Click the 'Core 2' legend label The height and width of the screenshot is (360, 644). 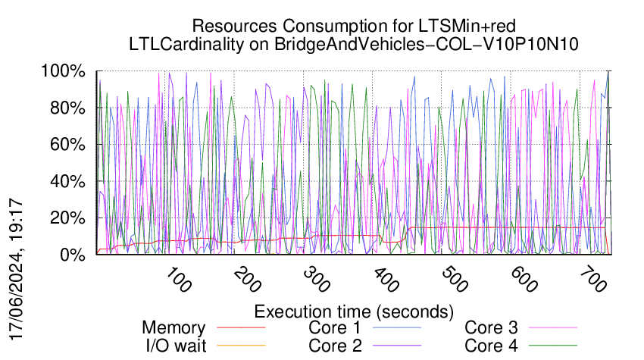tap(335, 346)
